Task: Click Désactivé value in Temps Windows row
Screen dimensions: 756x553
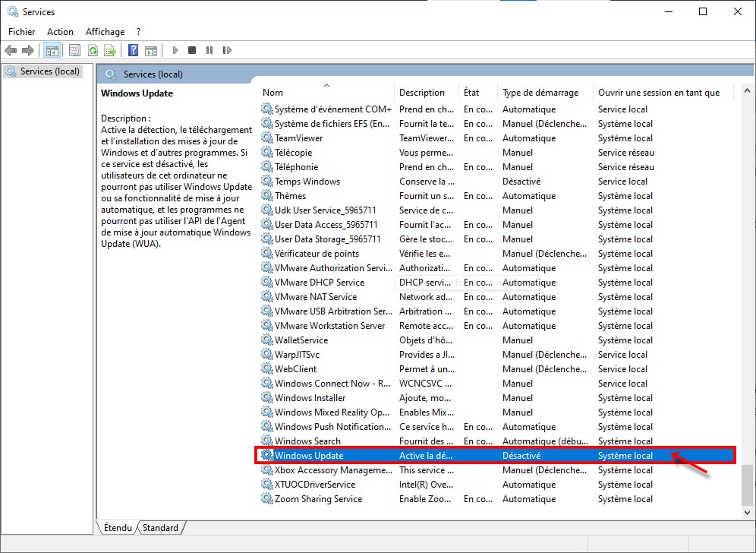Action: coord(521,182)
